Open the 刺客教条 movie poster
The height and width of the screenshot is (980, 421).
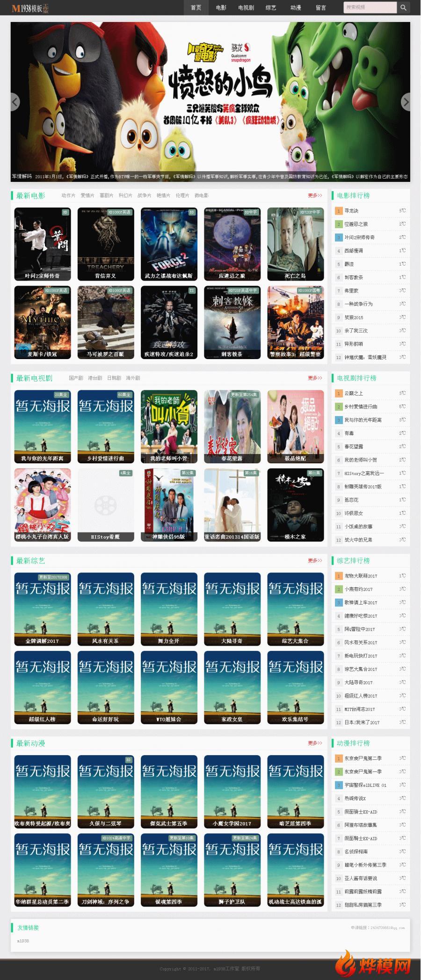[x=232, y=323]
